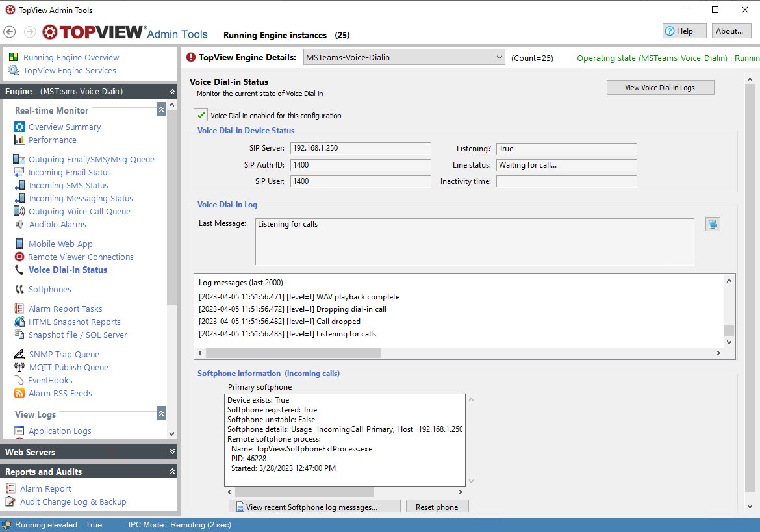Toggle Voice Dial-in enabled checkbox
The width and height of the screenshot is (760, 532).
[x=201, y=116]
